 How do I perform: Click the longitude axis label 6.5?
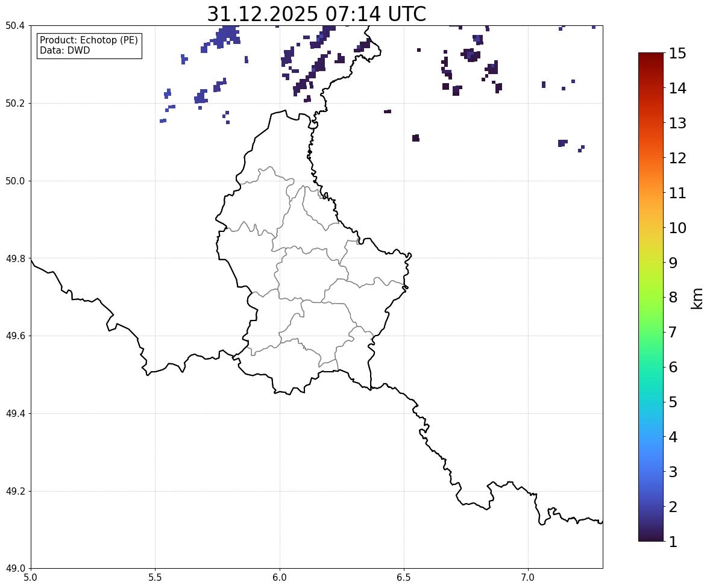pos(404,578)
